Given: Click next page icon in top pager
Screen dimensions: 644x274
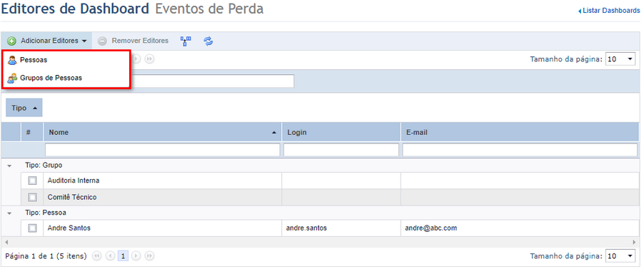Looking at the screenshot, I should (136, 59).
